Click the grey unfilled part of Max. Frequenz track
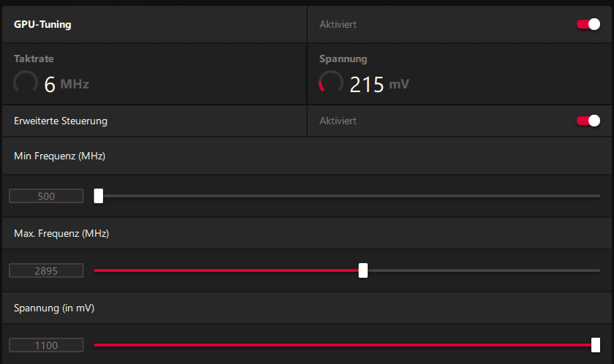Viewport: 614px width, 364px height. 482,270
